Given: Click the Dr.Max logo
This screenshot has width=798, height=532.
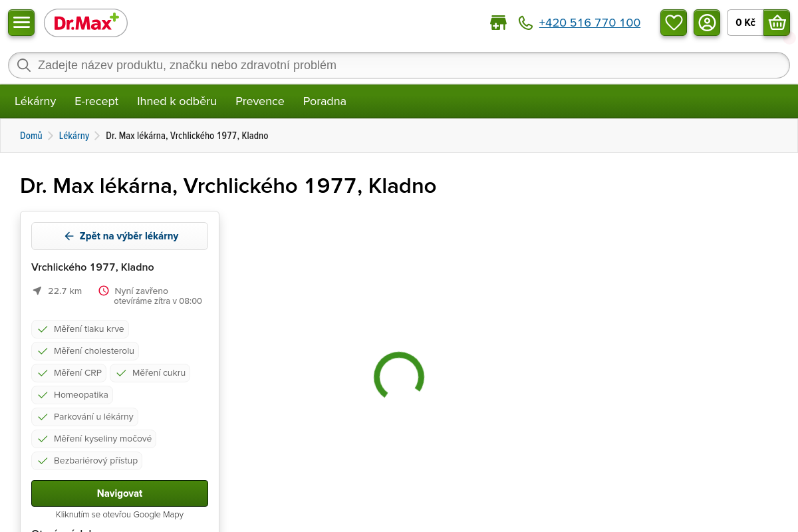Looking at the screenshot, I should (86, 23).
